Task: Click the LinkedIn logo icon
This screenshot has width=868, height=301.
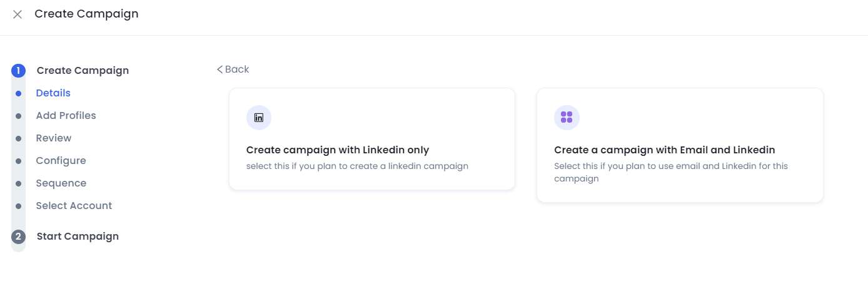Action: 259,117
